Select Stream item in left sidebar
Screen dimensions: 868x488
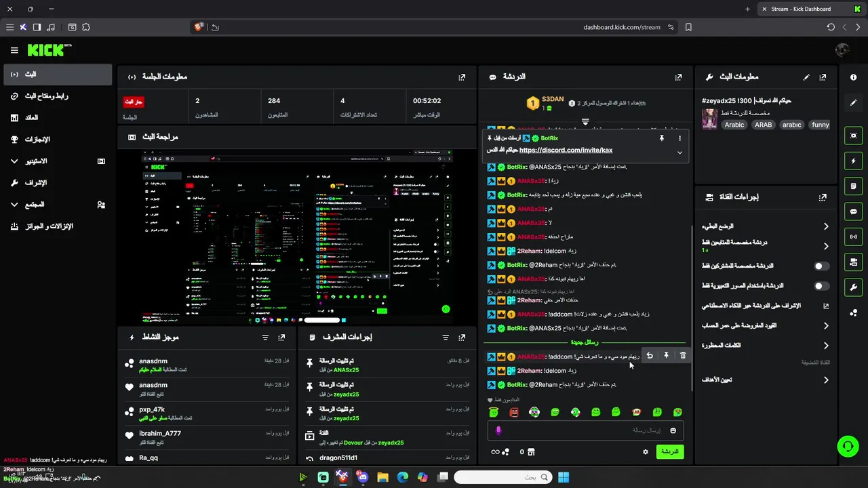58,75
